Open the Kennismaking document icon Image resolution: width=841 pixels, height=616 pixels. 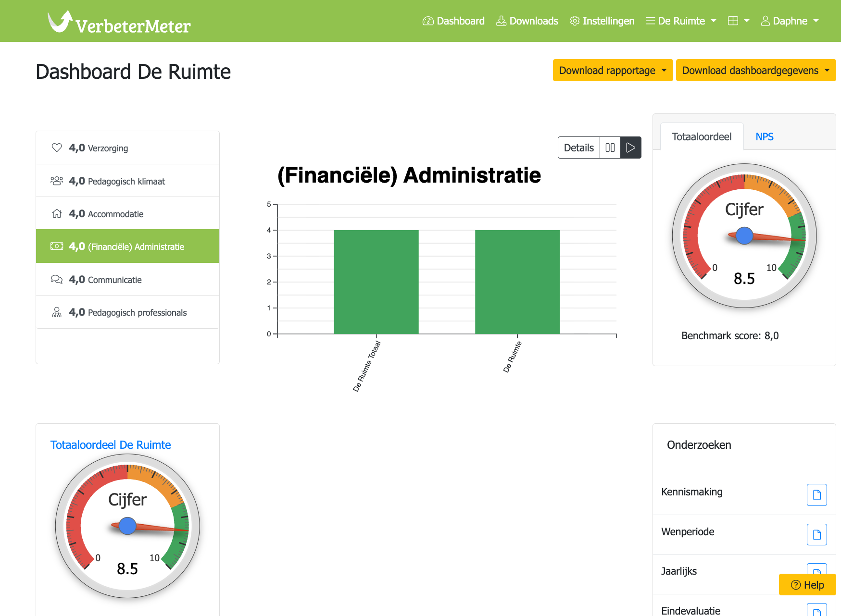click(x=816, y=495)
